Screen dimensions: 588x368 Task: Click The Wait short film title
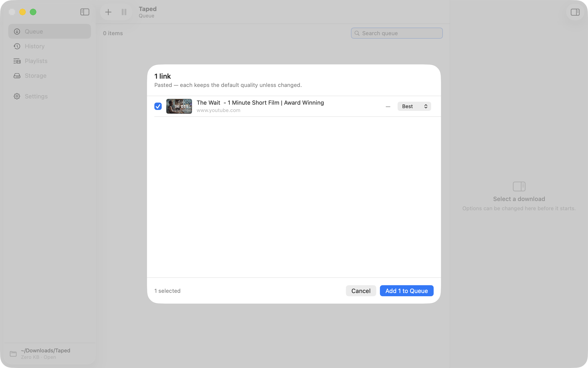260,103
